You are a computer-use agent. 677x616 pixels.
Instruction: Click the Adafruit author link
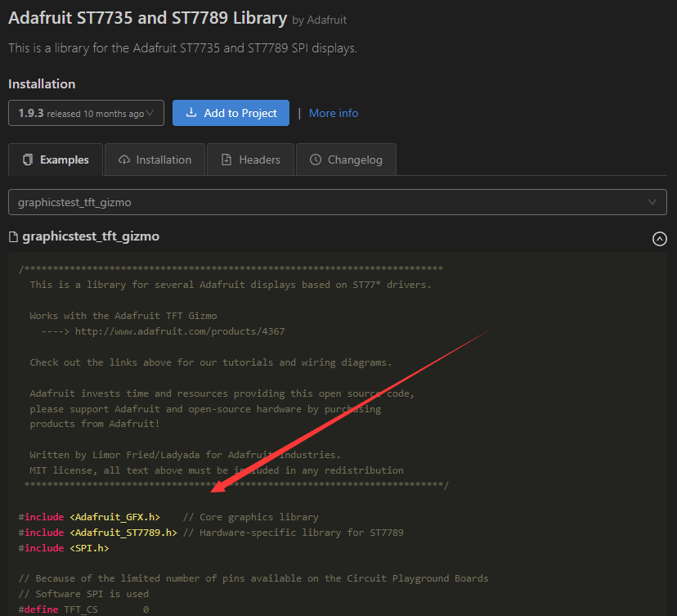pos(327,20)
